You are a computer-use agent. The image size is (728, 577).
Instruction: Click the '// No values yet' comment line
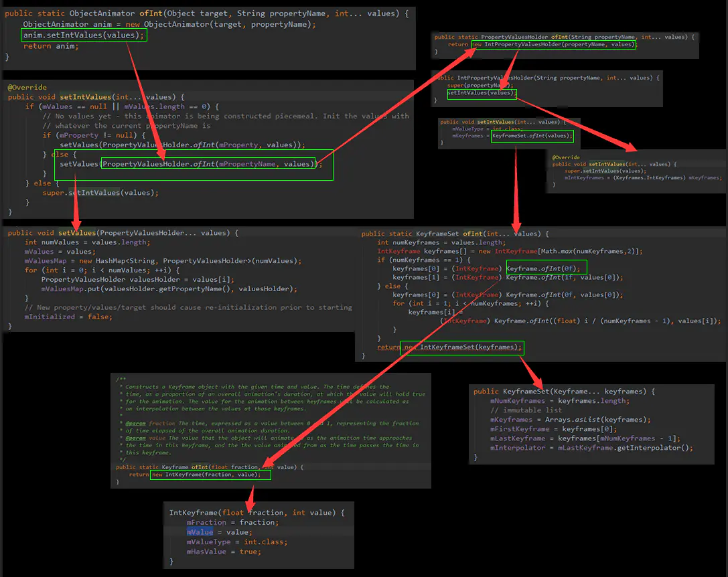click(226, 116)
